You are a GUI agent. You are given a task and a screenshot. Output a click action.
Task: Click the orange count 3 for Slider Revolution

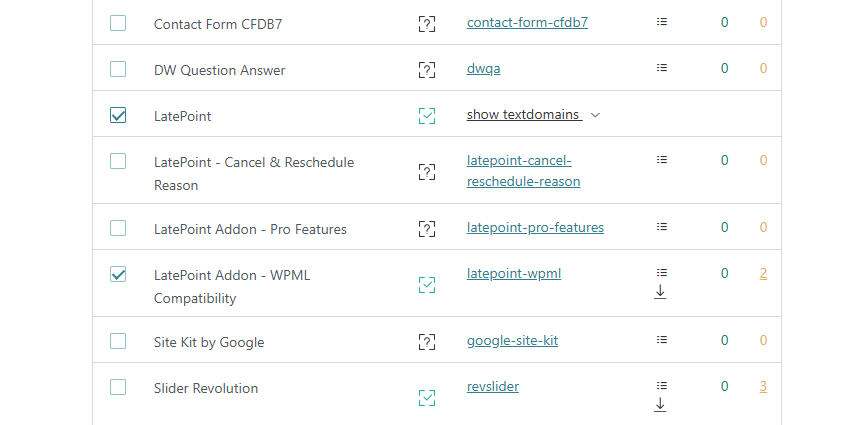click(x=763, y=386)
